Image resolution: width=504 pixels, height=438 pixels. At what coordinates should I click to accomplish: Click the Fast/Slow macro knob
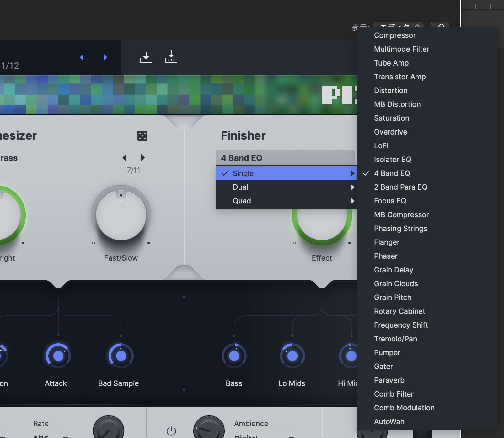[x=121, y=215]
